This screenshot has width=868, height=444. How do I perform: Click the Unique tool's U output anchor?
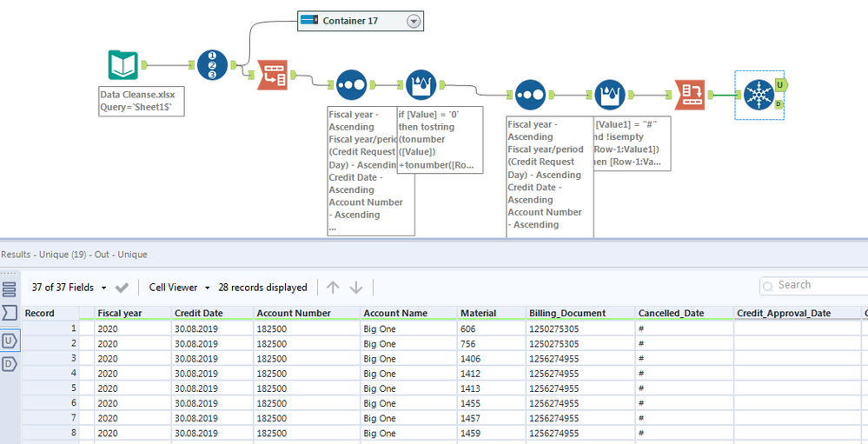click(780, 84)
